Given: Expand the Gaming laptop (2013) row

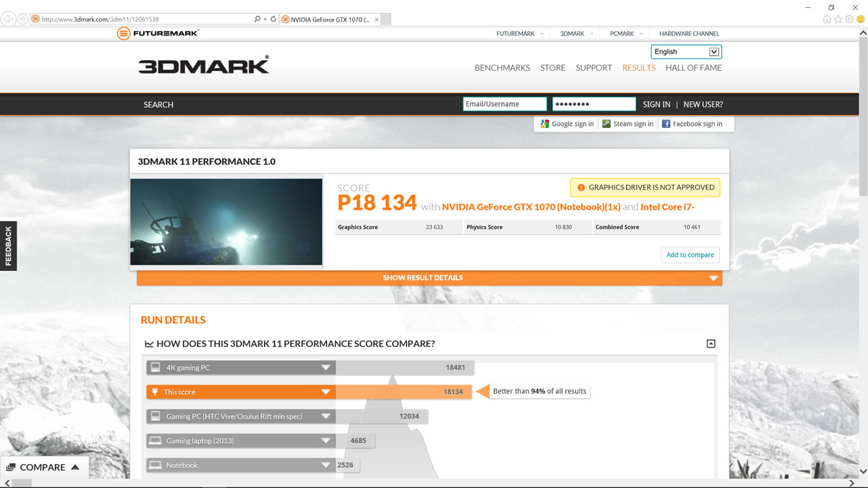Looking at the screenshot, I should tap(325, 441).
